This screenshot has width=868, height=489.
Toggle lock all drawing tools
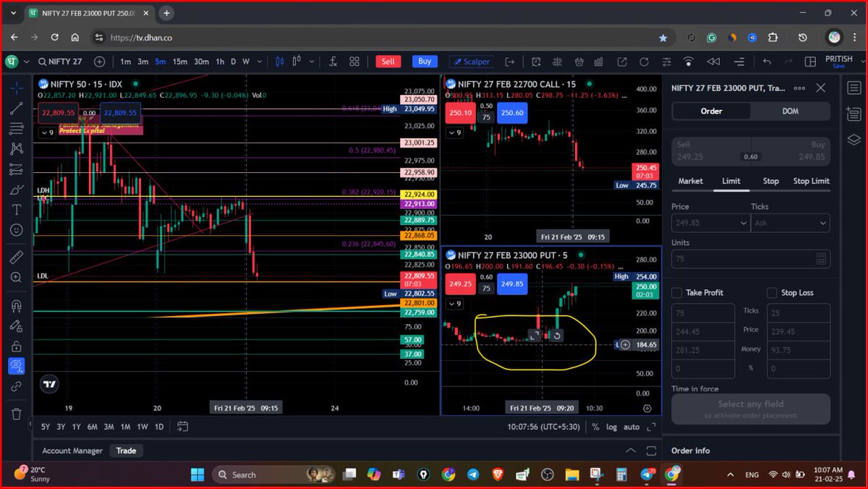tap(16, 346)
